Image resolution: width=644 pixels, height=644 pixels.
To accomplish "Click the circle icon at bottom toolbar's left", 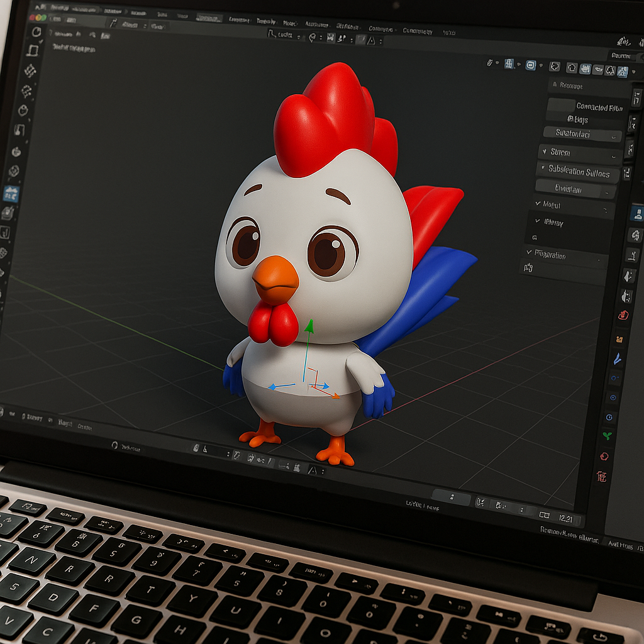I will pyautogui.click(x=114, y=445).
